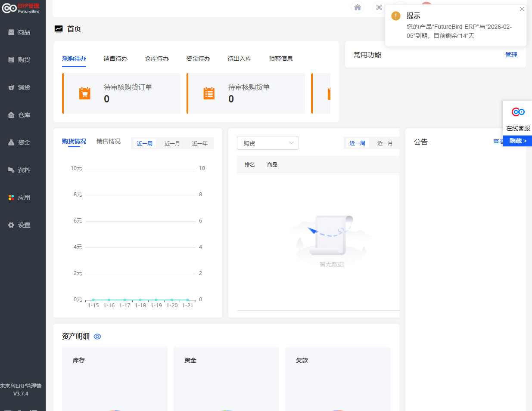Switch to 销售待办 tab

tap(115, 59)
